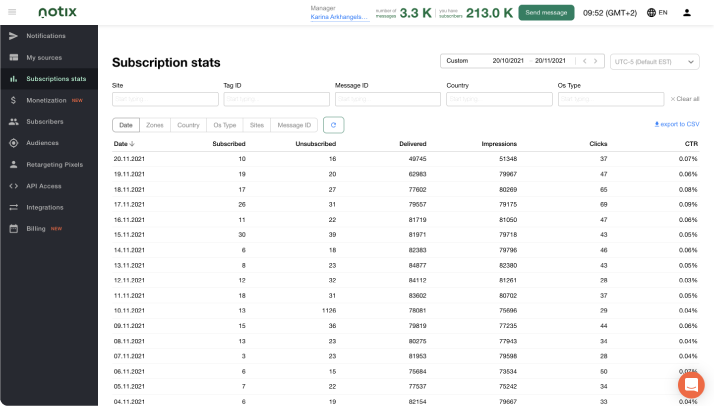Switch to the Os Type tab
714x406 pixels.
[x=225, y=125]
